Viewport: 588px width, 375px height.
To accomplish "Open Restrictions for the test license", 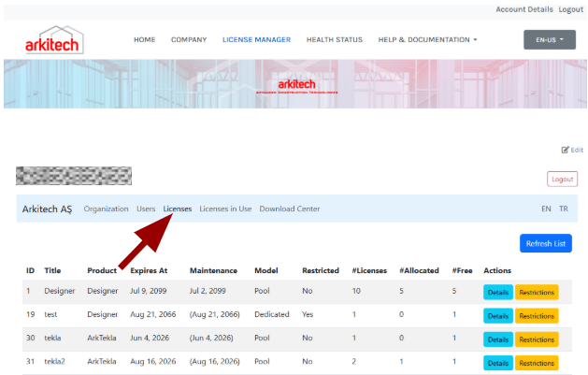I will click(537, 316).
